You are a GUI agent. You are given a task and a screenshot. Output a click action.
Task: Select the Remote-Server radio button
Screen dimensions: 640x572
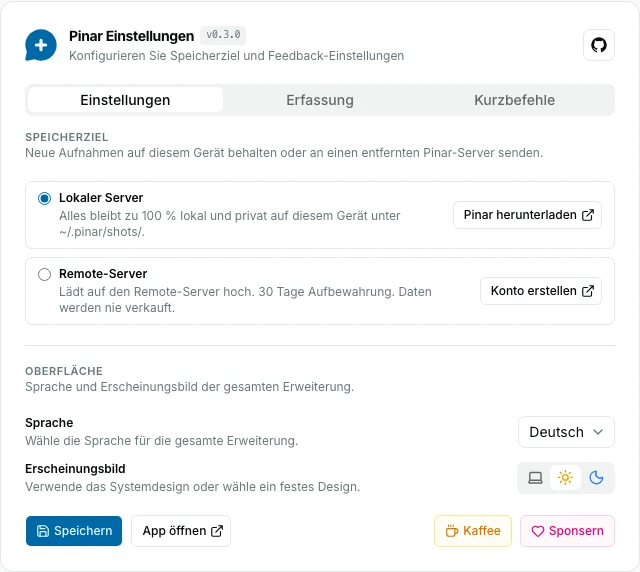[x=44, y=274]
